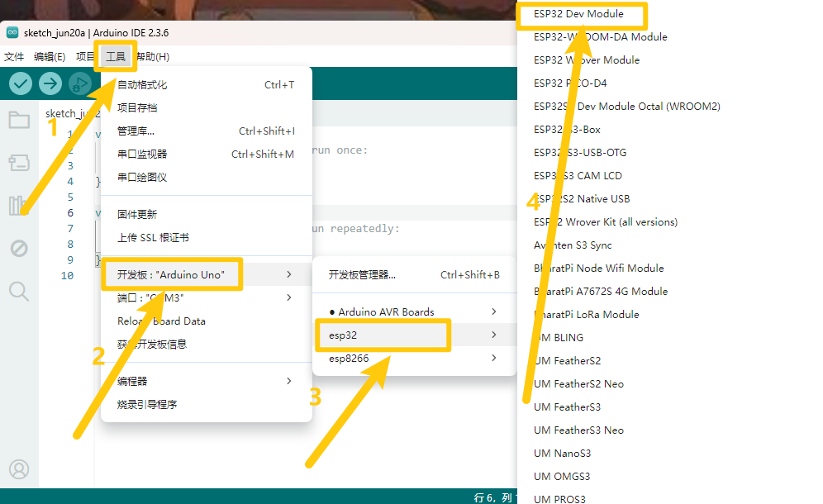This screenshot has width=823, height=504.
Task: Select ESP32 PICO-D4 board
Action: [x=570, y=83]
